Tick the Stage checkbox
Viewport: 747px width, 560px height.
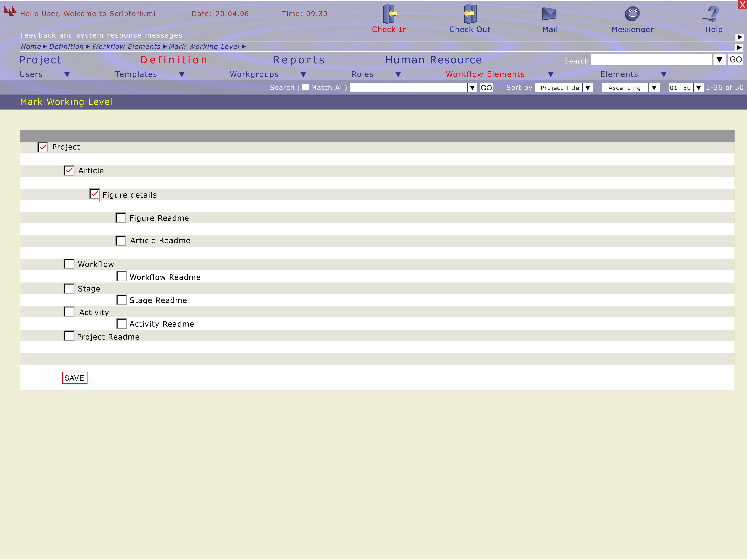click(x=69, y=289)
